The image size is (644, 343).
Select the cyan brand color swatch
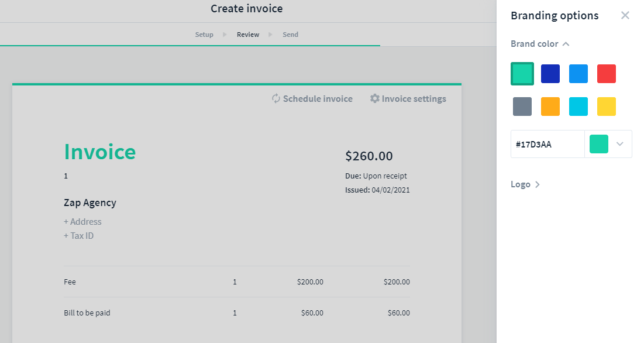tap(578, 106)
